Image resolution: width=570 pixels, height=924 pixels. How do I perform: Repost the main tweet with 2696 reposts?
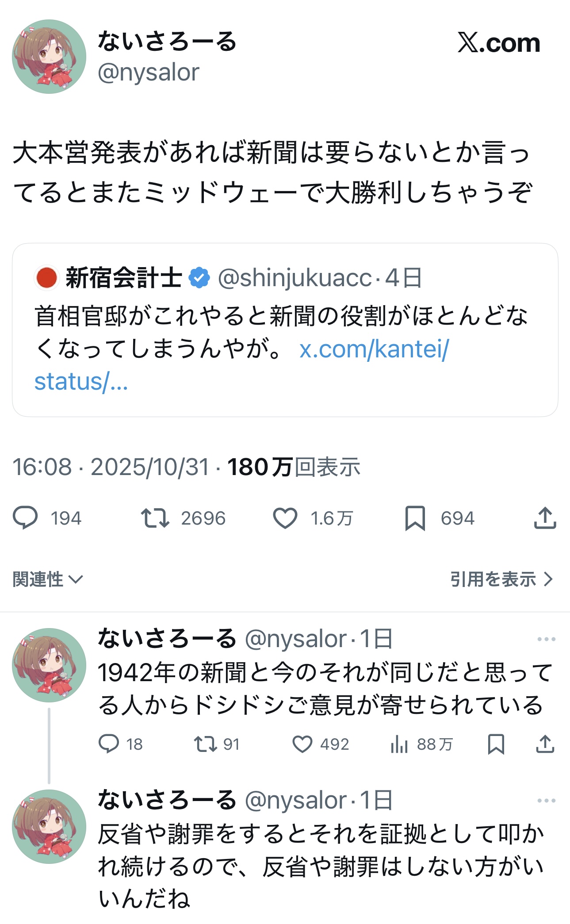155,518
